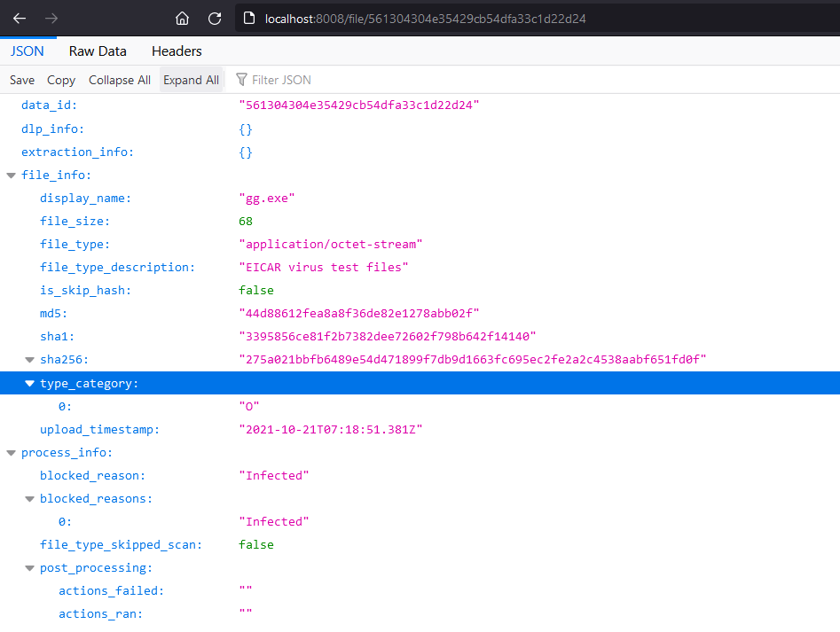
Task: Click Collapse All in the toolbar
Action: pyautogui.click(x=120, y=80)
